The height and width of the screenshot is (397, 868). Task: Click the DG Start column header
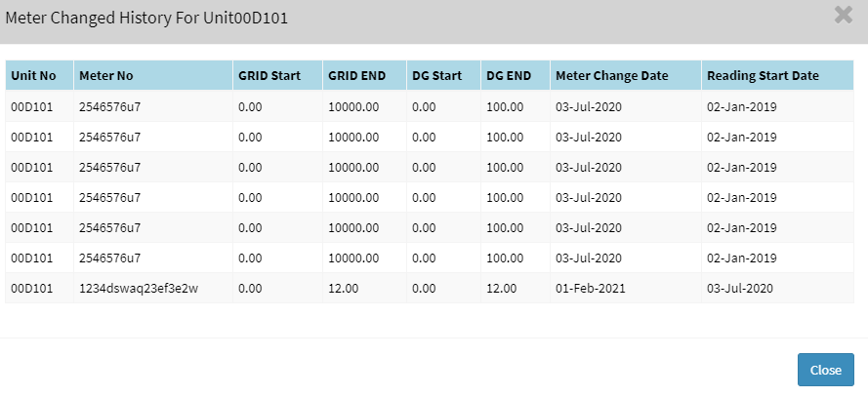(x=436, y=76)
